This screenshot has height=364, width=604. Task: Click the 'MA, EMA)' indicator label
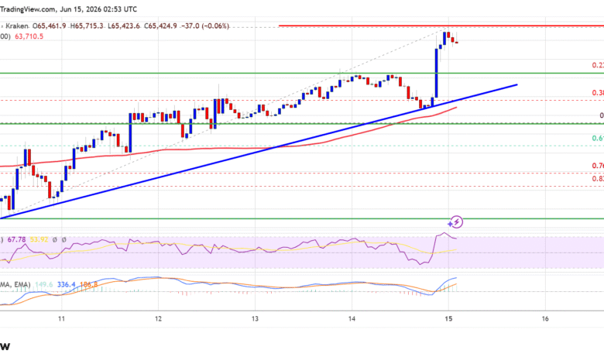[x=15, y=285]
